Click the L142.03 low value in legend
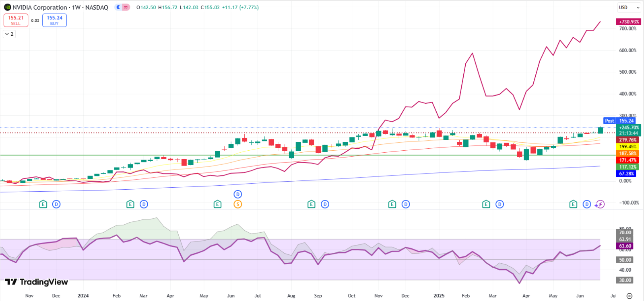This screenshot has height=301, width=644. (189, 7)
